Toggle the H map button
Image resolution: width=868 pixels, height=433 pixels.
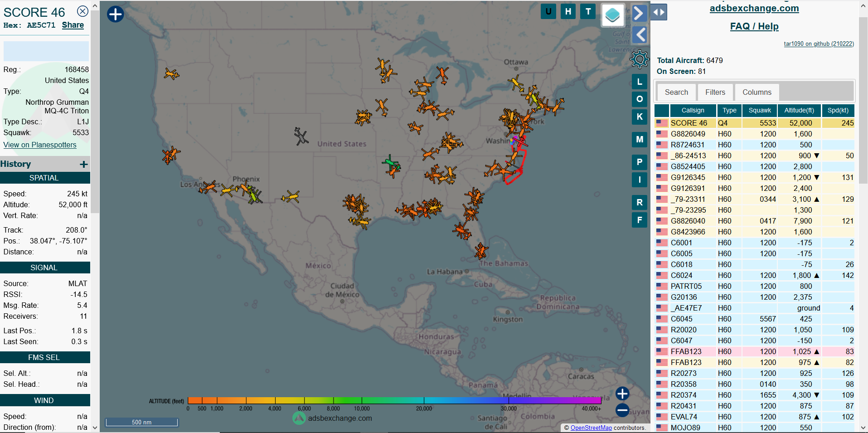(x=568, y=11)
